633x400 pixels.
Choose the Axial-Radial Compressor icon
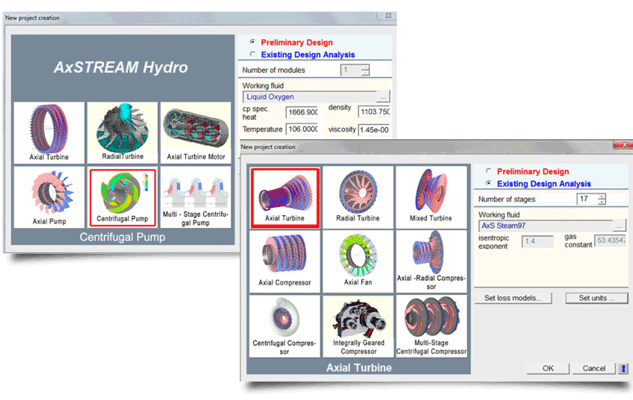[431, 262]
